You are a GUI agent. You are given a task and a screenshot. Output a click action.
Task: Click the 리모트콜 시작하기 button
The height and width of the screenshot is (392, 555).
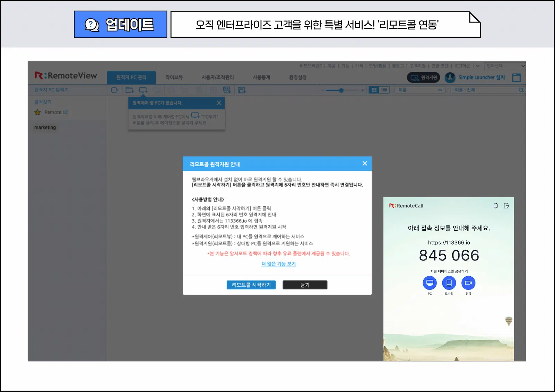pos(251,285)
